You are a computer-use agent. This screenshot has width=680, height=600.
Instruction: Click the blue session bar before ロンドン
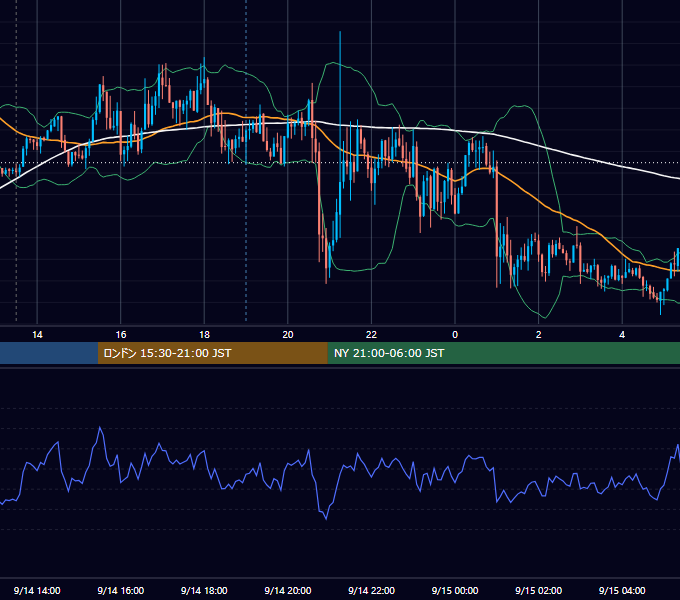coord(49,353)
